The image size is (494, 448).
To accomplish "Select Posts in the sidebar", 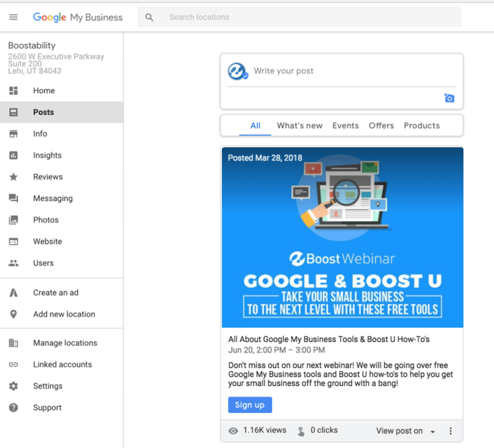I will pyautogui.click(x=62, y=112).
